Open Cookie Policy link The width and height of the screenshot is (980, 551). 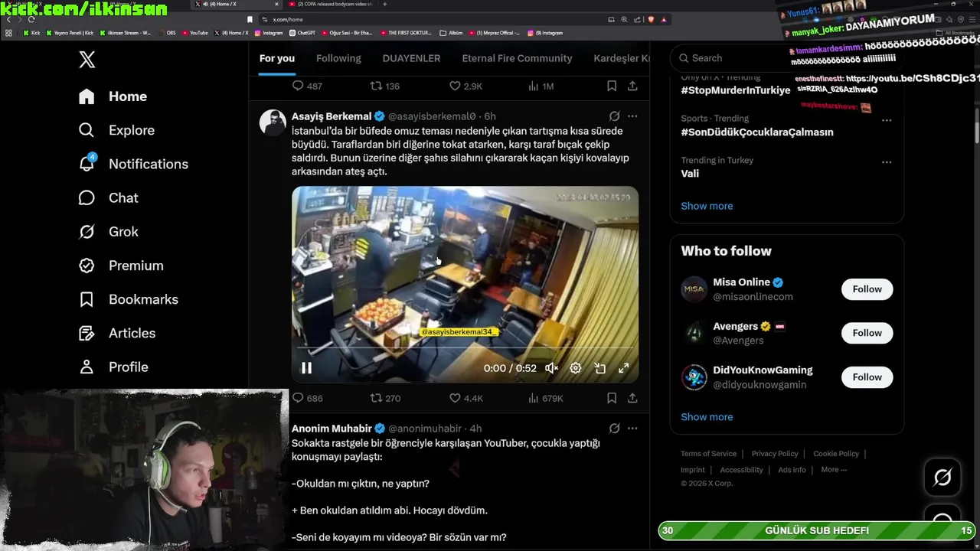tap(836, 454)
